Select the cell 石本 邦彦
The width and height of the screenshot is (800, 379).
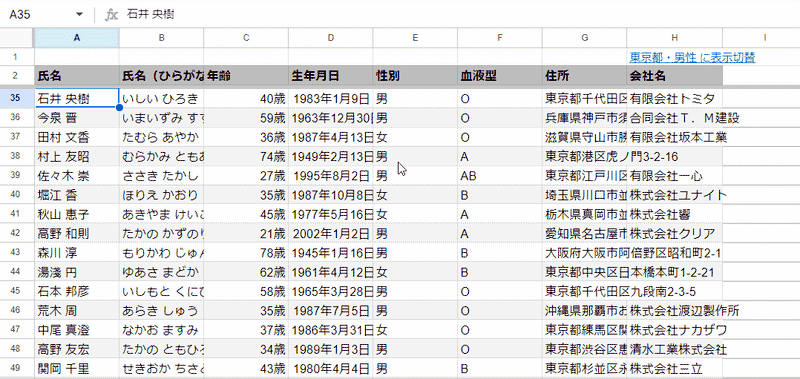pyautogui.click(x=77, y=291)
